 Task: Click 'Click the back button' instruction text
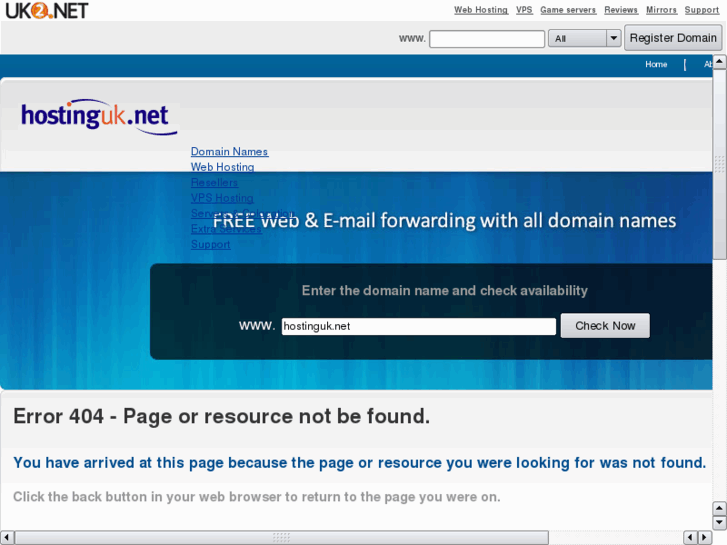[x=257, y=497]
